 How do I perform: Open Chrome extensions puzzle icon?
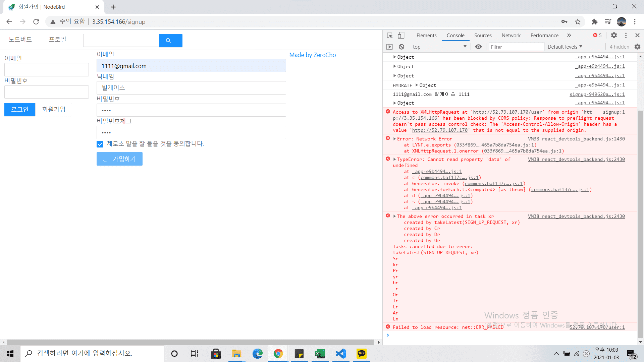click(x=594, y=22)
